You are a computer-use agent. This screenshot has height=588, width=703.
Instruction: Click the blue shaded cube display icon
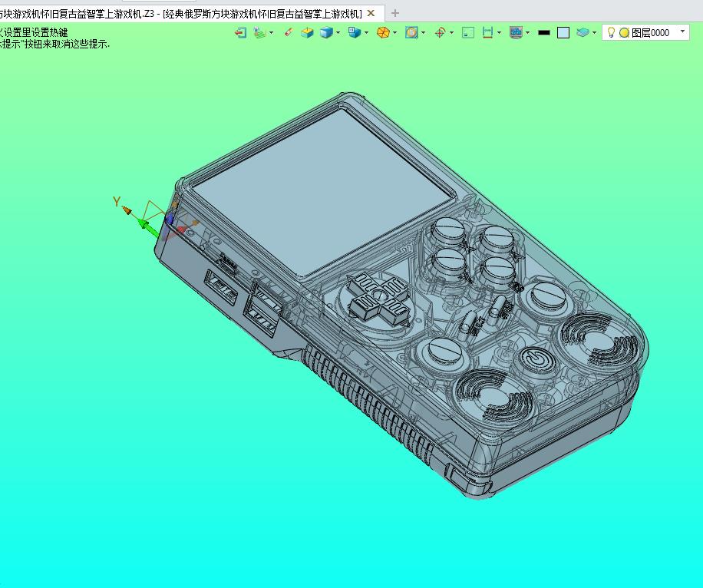coord(326,33)
